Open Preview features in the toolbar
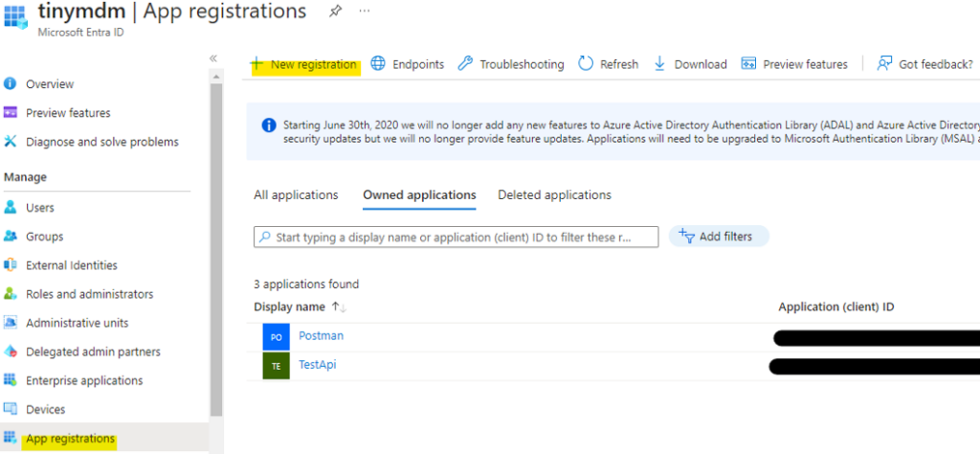 pos(793,64)
